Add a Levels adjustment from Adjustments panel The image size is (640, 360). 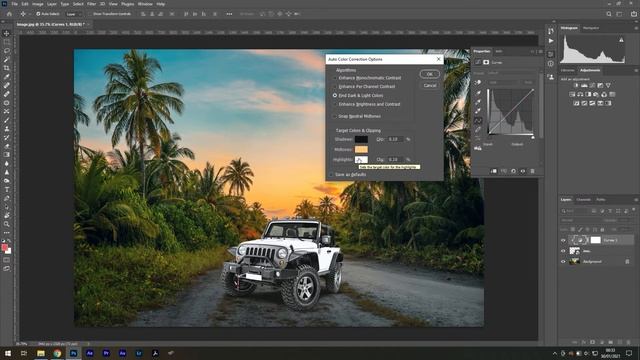pyautogui.click(x=584, y=85)
